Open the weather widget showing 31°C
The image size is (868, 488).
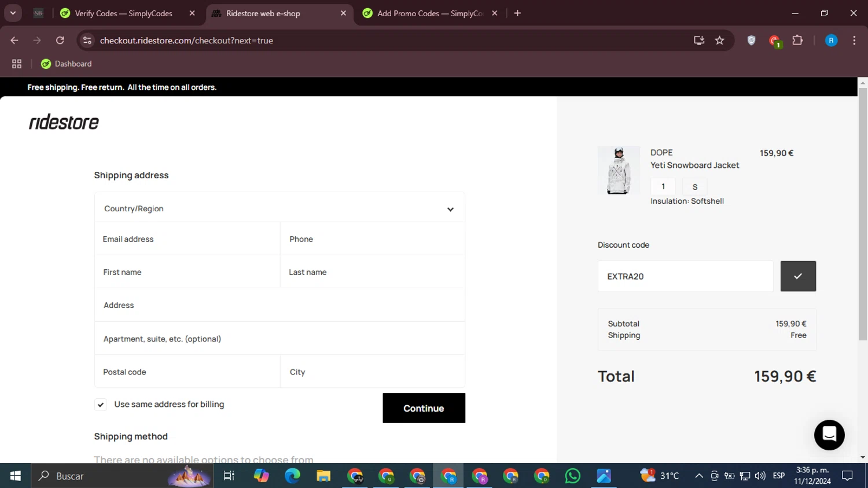pyautogui.click(x=660, y=476)
